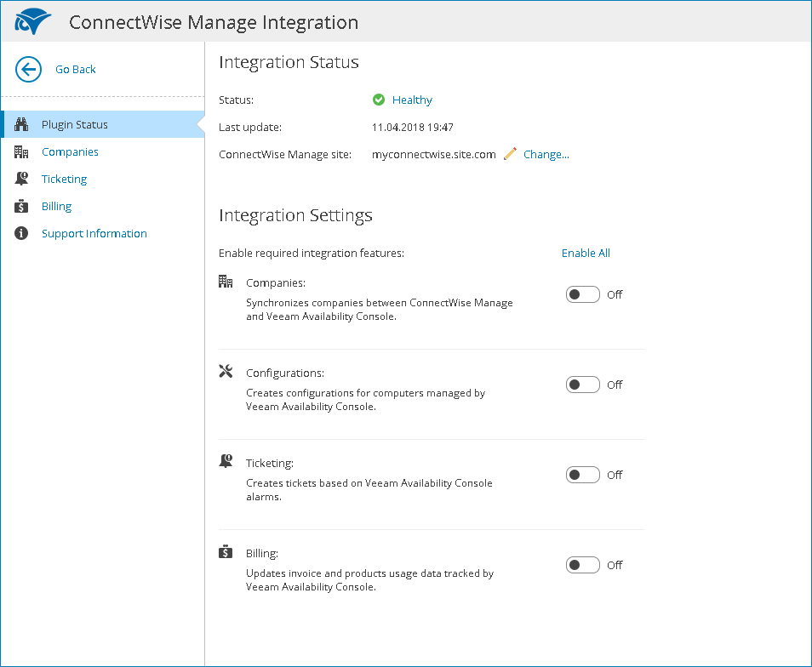The width and height of the screenshot is (812, 667).
Task: Click the pencil edit icon next to site URL
Action: tap(510, 154)
